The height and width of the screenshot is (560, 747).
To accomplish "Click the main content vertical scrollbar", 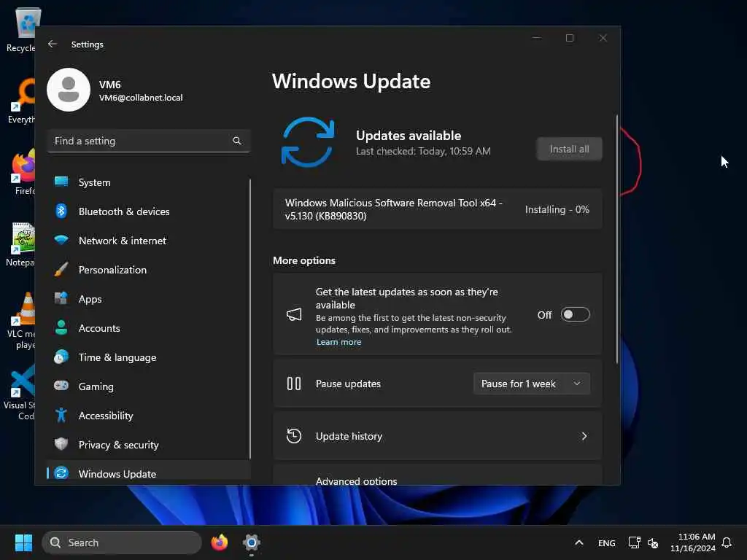I will 617,238.
